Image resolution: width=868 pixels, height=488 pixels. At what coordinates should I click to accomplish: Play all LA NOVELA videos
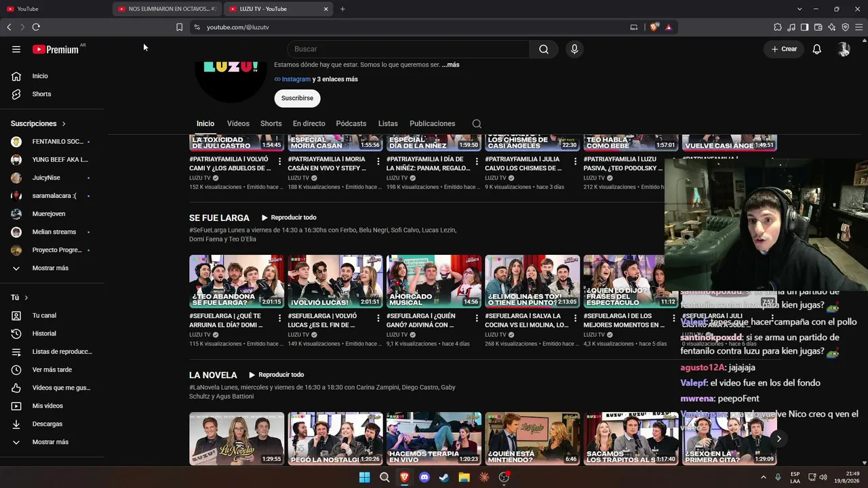pos(276,375)
